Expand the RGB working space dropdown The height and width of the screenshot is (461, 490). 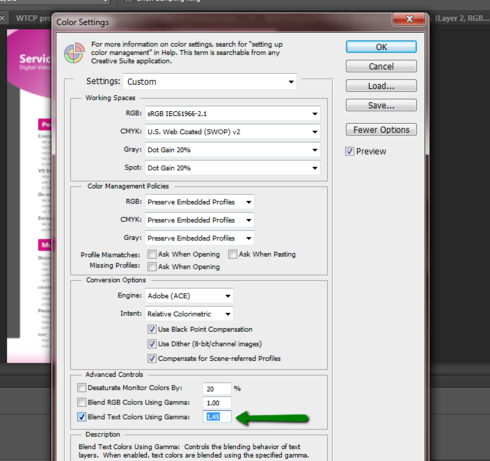pos(233,114)
